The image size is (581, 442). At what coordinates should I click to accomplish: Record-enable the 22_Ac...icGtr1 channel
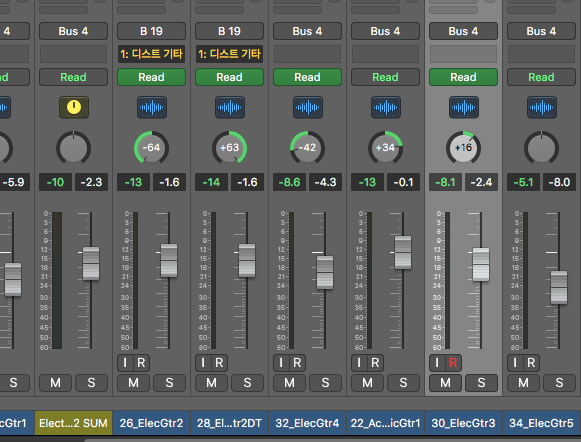pyautogui.click(x=375, y=363)
